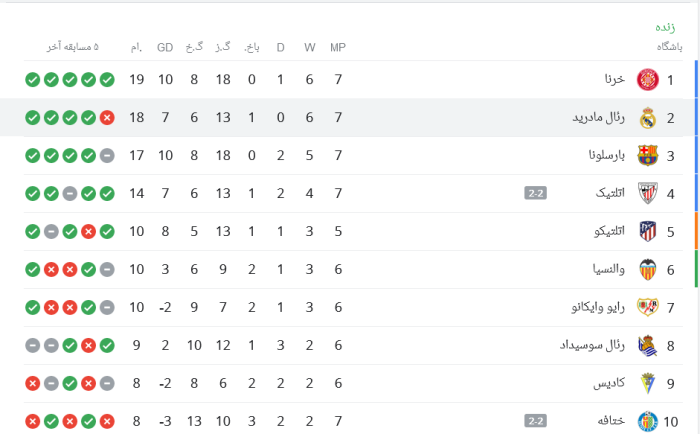Open the 2-2 live score badge for Athletic

535,193
